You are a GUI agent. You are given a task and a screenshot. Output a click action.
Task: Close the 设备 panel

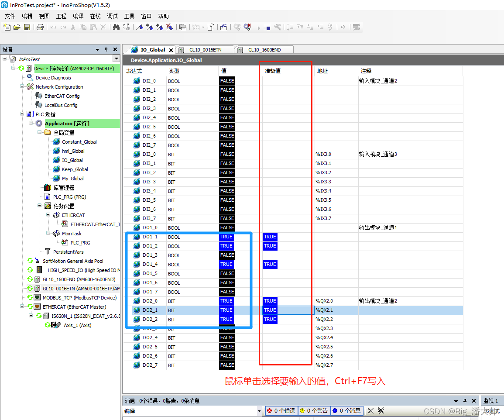click(115, 49)
